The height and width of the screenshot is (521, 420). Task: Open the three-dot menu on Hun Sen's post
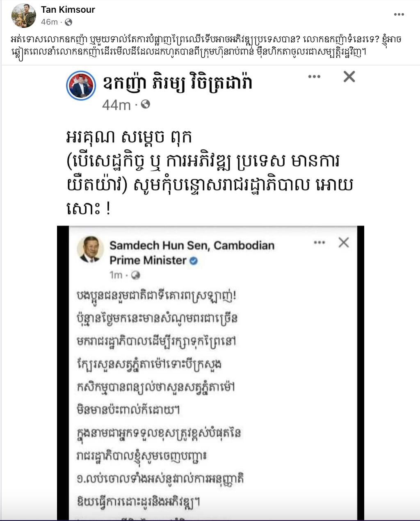pos(319,242)
